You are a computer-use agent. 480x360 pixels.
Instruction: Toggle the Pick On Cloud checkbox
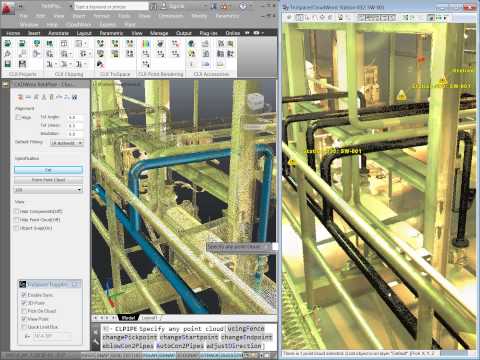24,311
